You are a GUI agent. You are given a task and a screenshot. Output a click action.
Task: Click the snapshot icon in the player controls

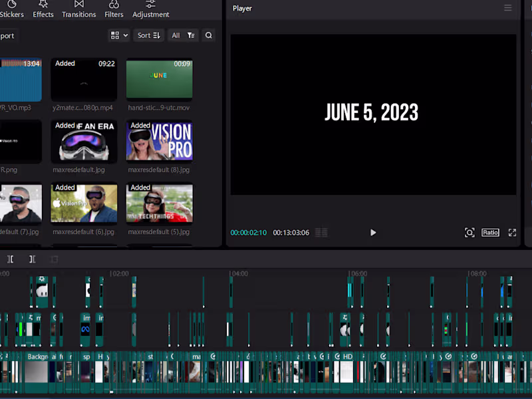pos(469,232)
